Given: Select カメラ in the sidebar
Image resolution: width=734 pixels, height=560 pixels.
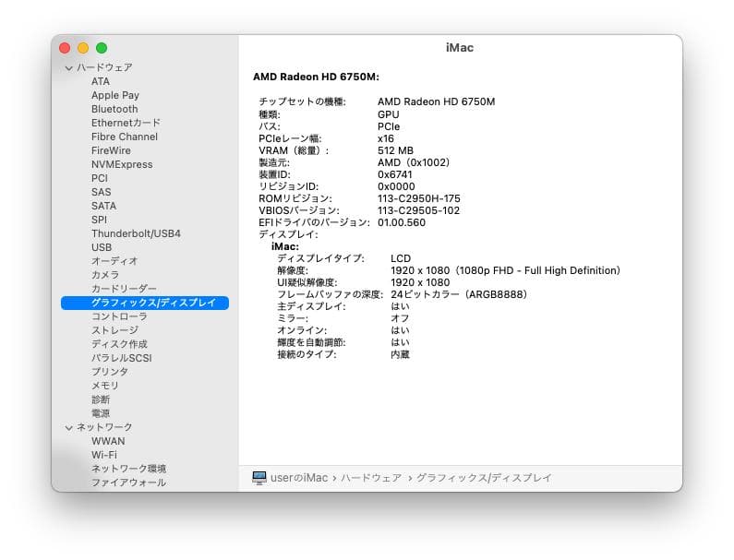Looking at the screenshot, I should pyautogui.click(x=105, y=275).
